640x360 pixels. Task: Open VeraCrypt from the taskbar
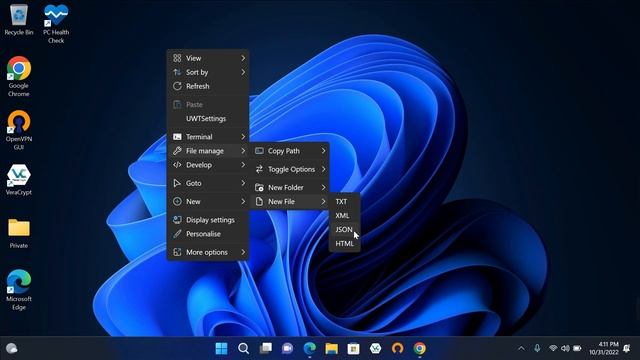coord(376,348)
